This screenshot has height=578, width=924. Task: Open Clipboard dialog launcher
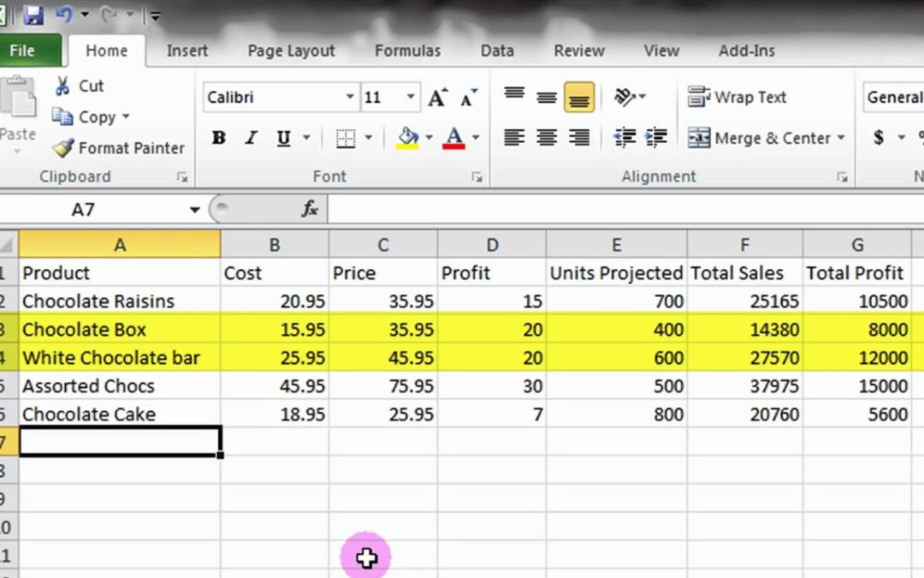coord(182,177)
